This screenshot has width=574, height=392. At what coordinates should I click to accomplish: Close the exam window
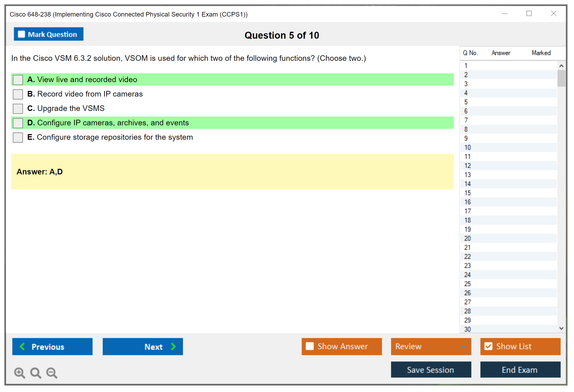click(553, 14)
